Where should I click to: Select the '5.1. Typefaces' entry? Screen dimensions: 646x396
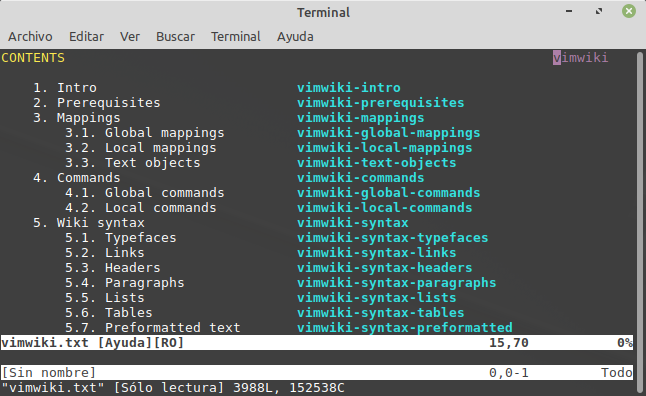coord(121,238)
